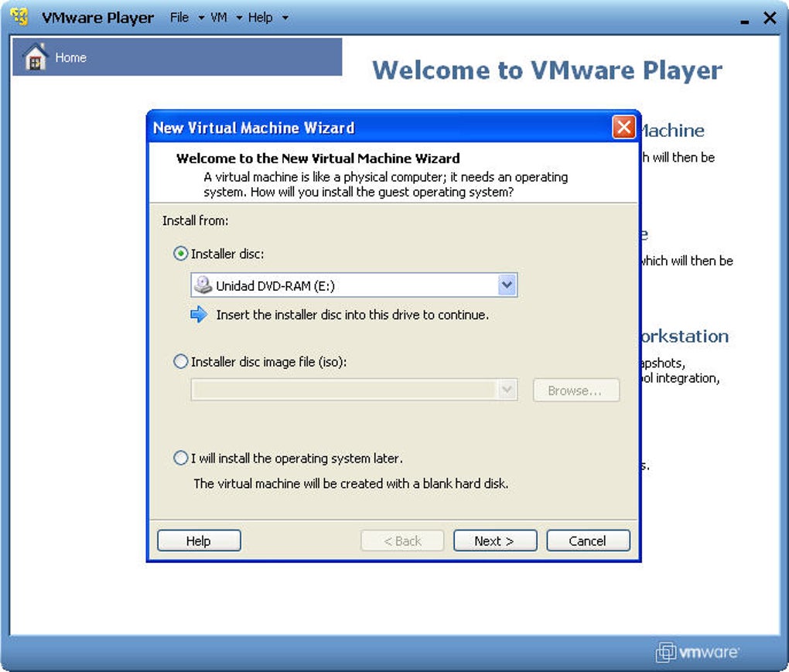This screenshot has width=789, height=672.
Task: Open the VM menu
Action: point(226,17)
